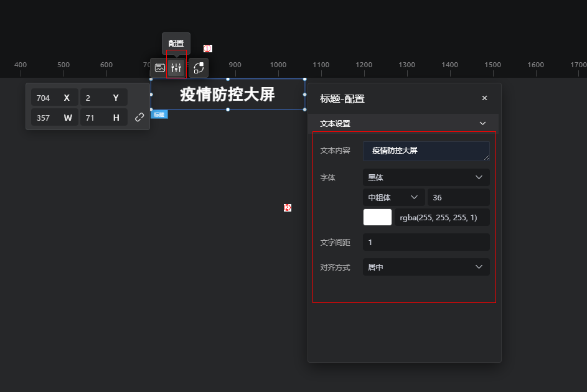Open the 黑体 font dropdown
This screenshot has height=392, width=587.
point(426,177)
